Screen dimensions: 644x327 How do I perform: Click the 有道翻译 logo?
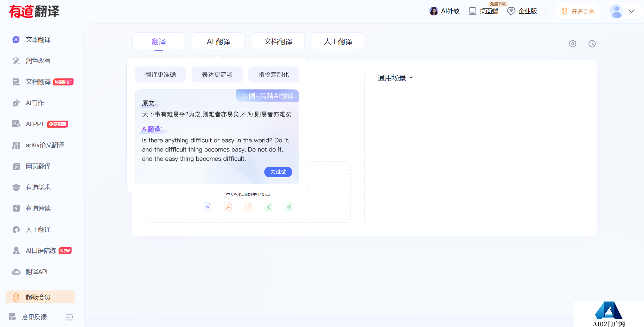(34, 11)
